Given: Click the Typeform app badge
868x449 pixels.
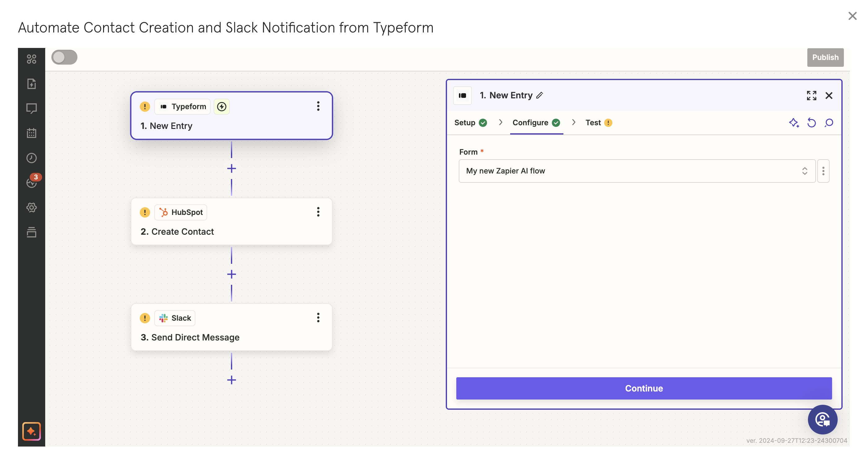Looking at the screenshot, I should 182,106.
